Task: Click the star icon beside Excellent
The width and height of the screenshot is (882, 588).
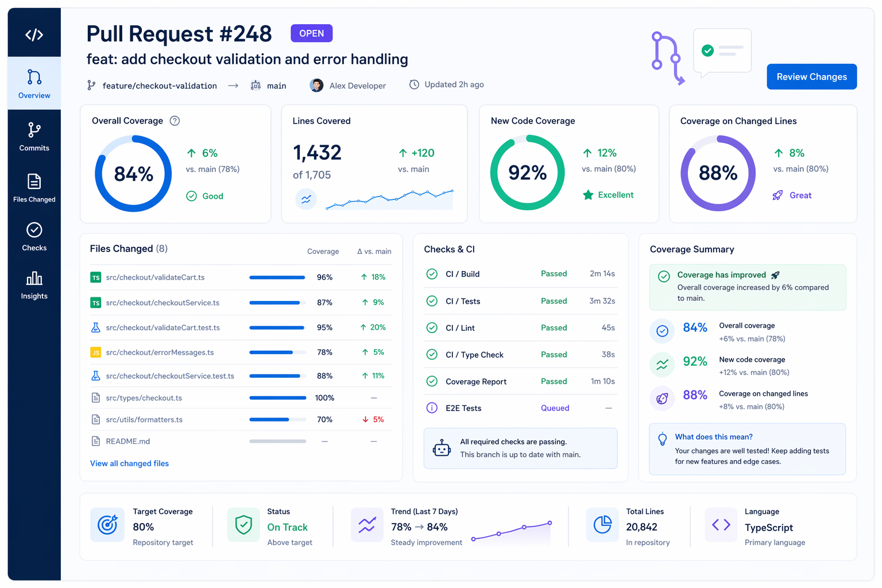Action: (x=588, y=195)
